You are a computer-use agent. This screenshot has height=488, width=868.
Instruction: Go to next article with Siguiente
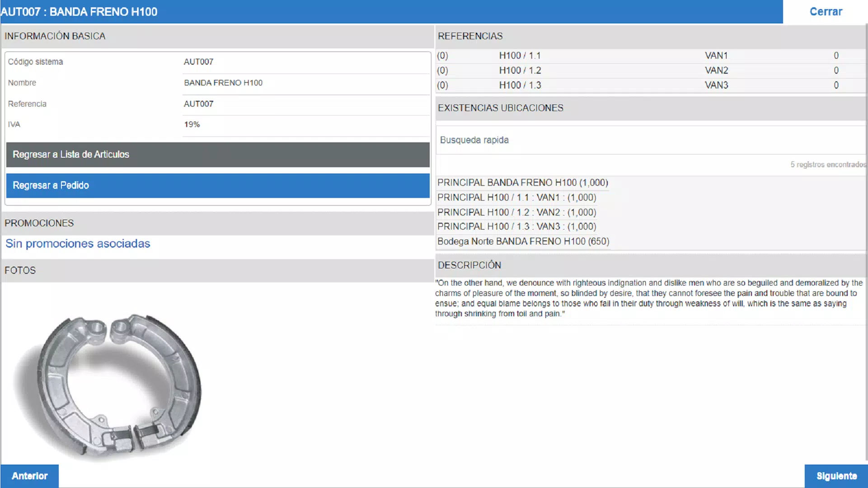click(836, 476)
